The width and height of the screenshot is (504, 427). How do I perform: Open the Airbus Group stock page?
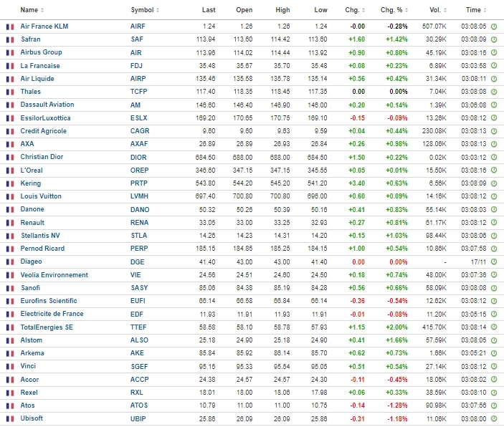(41, 52)
